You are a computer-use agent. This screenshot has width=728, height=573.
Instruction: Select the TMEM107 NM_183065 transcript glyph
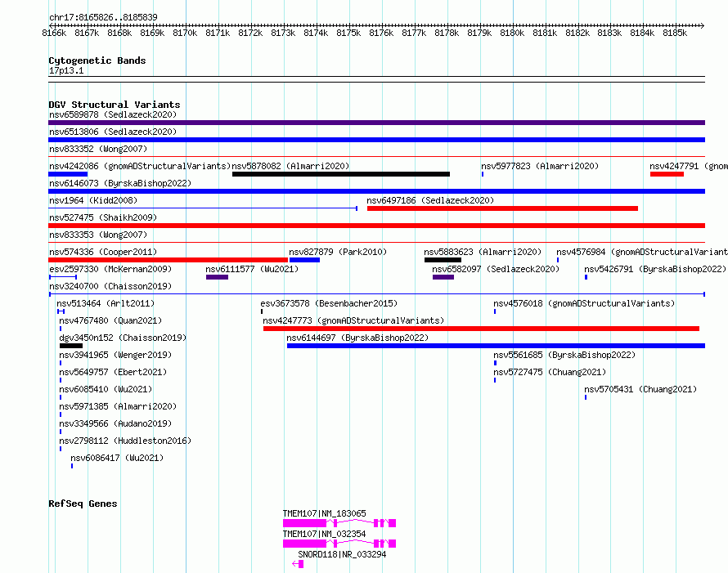click(339, 523)
